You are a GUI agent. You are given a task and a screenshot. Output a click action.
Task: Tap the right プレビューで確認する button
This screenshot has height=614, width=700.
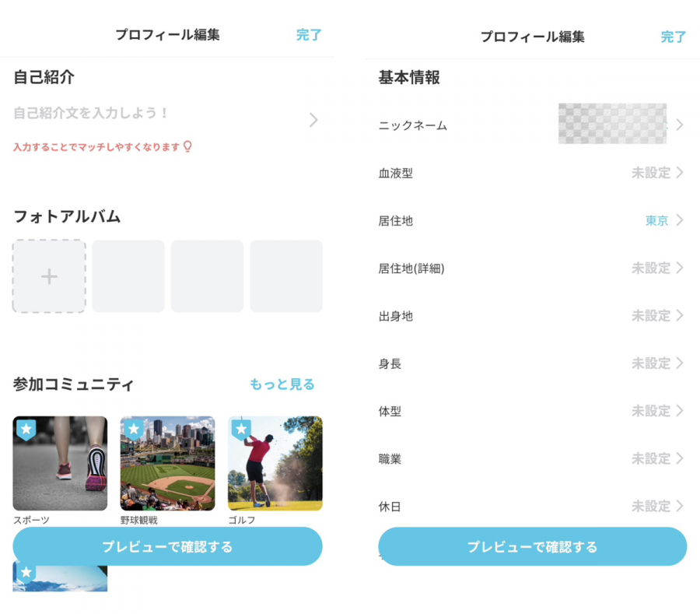(x=532, y=546)
